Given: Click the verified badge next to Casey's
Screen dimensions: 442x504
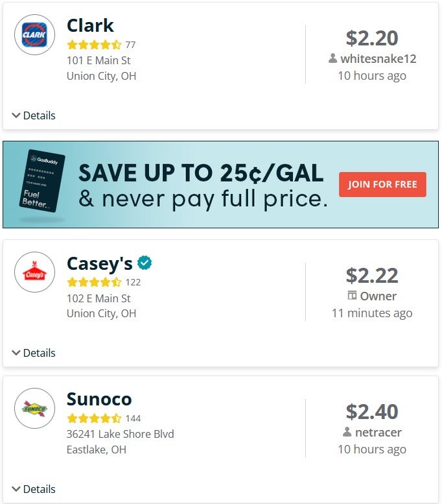Looking at the screenshot, I should (145, 263).
